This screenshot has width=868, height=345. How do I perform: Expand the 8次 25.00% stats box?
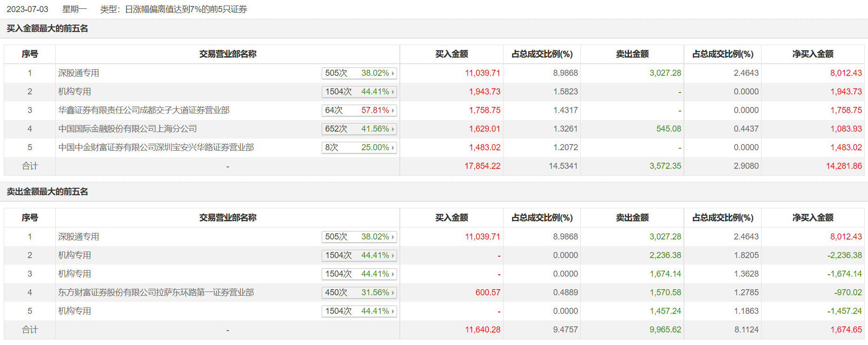click(359, 148)
